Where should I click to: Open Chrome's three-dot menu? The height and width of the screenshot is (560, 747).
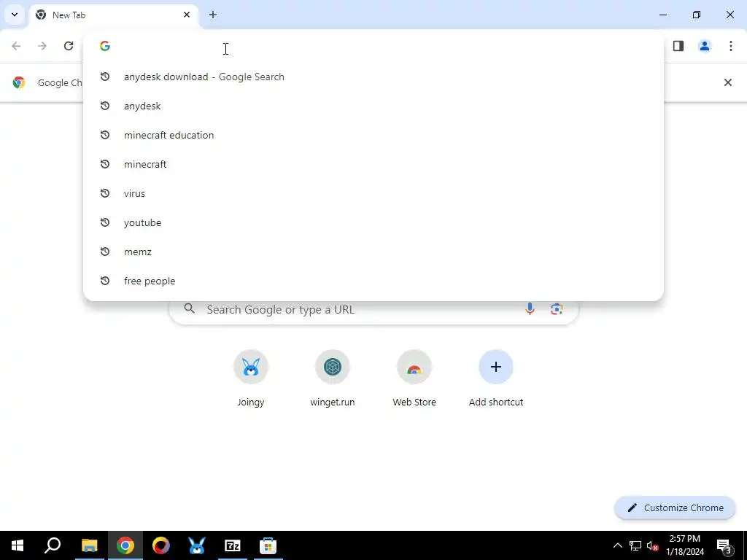[x=731, y=46]
